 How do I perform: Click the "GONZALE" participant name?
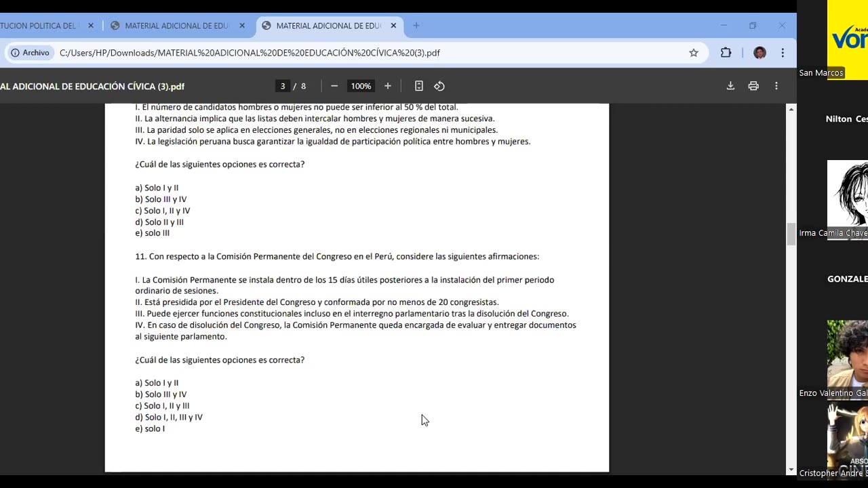(847, 279)
